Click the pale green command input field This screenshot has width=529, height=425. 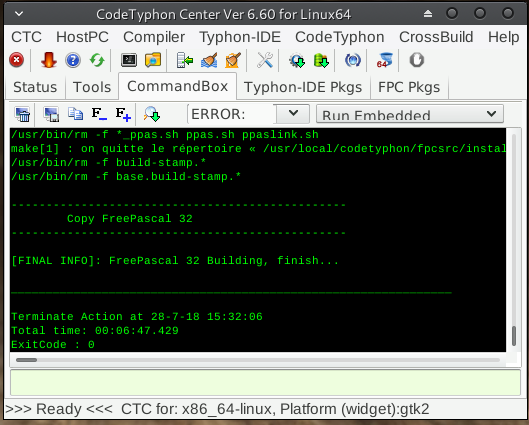click(265, 382)
